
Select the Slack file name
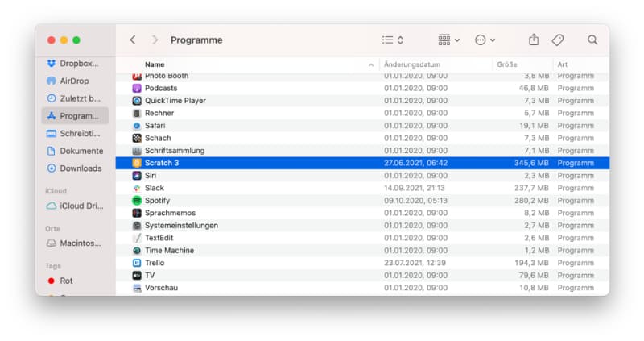click(155, 188)
